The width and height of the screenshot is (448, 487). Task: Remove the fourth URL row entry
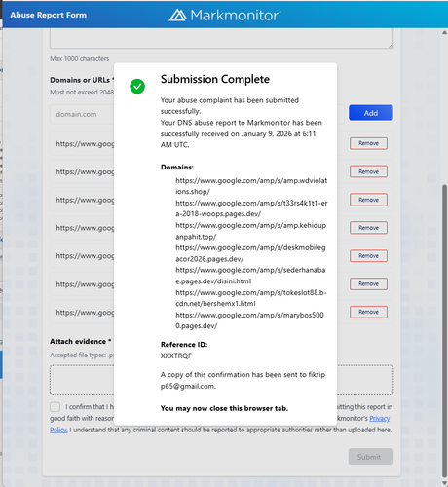(368, 228)
